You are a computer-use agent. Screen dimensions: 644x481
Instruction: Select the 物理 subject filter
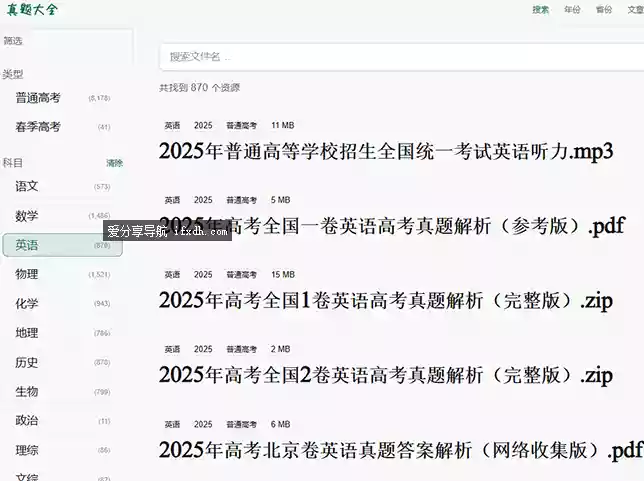pos(62,274)
